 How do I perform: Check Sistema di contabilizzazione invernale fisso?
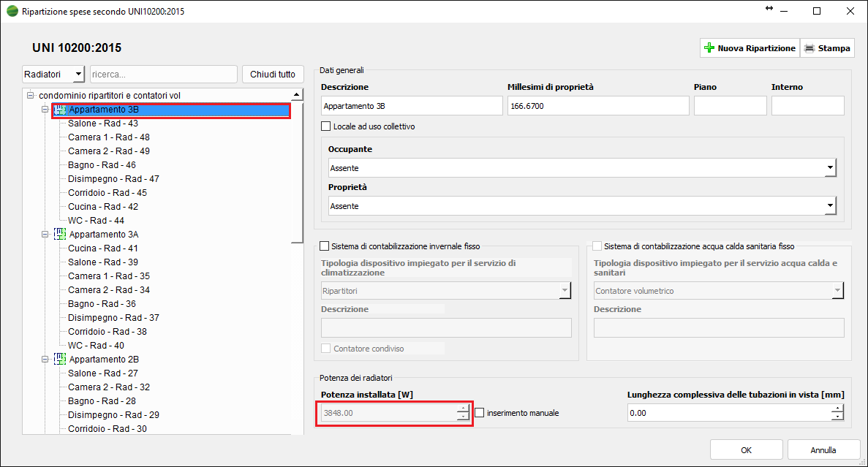click(325, 246)
